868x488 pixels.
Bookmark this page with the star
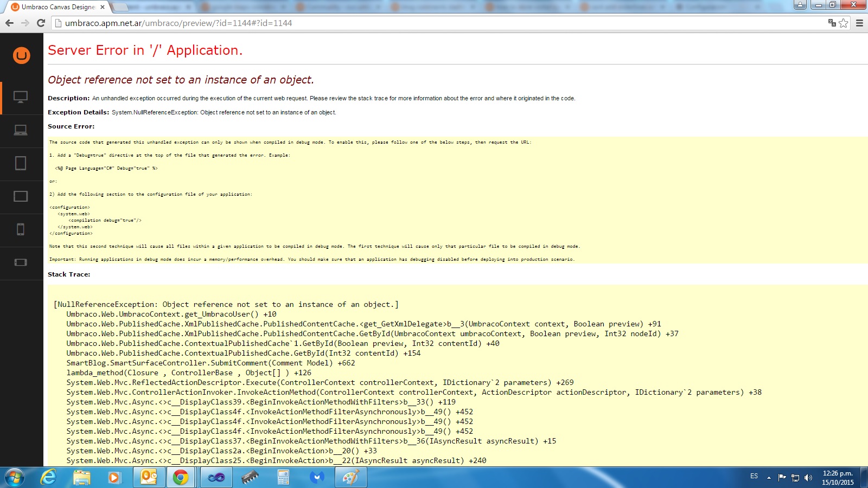(x=843, y=23)
